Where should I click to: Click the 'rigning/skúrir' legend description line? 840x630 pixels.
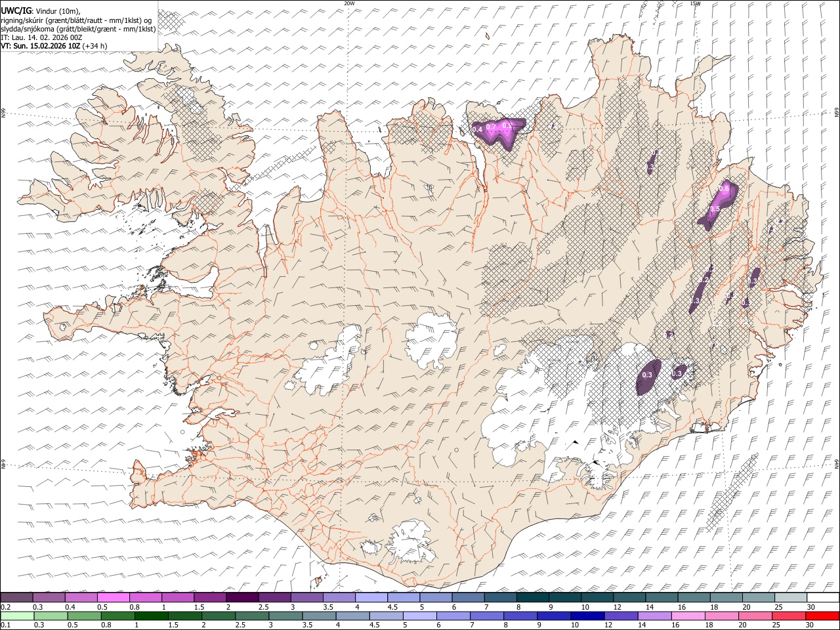coord(77,20)
